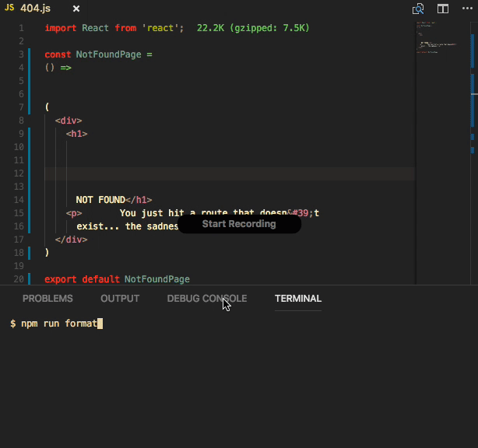The height and width of the screenshot is (448, 478).
Task: Click the 'const' keyword on line 3
Action: pos(58,54)
